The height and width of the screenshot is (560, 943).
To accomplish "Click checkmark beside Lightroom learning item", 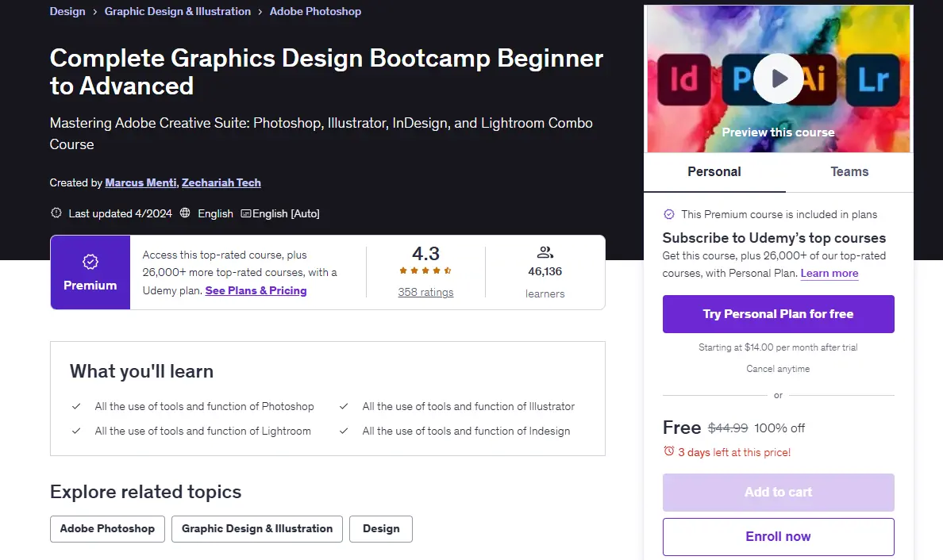I will (x=76, y=431).
